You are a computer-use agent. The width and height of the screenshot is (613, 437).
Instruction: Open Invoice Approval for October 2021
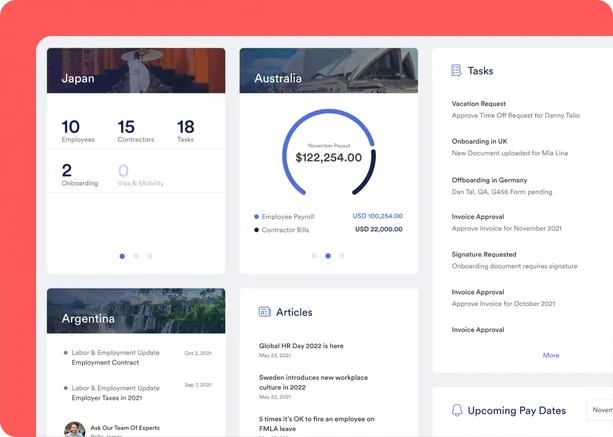point(504,298)
